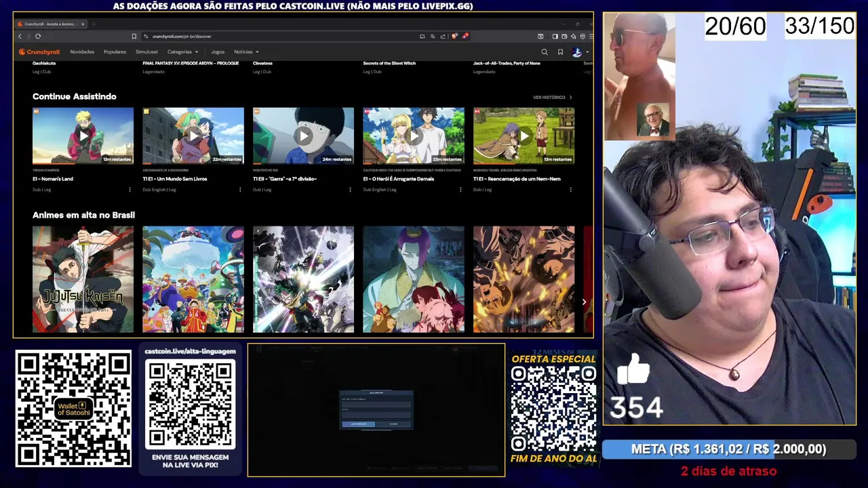Click Jack-of-All-Trades, Party of None title
This screenshot has height=488, width=868.
(507, 63)
